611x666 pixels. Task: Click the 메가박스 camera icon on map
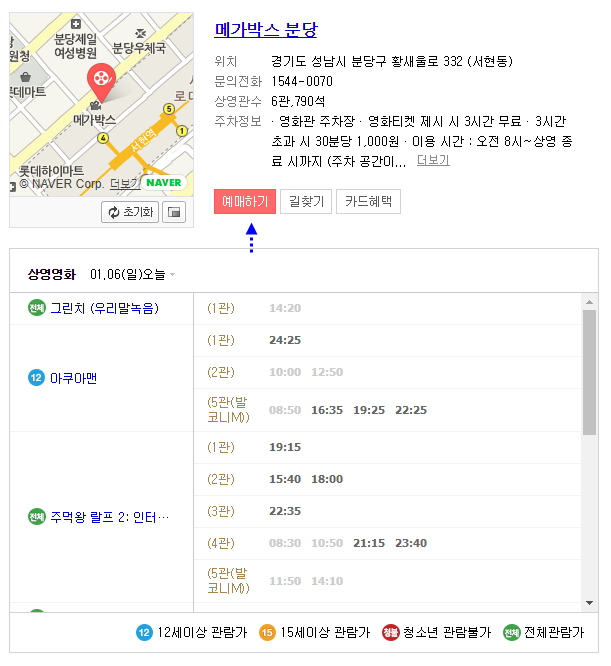pos(96,104)
